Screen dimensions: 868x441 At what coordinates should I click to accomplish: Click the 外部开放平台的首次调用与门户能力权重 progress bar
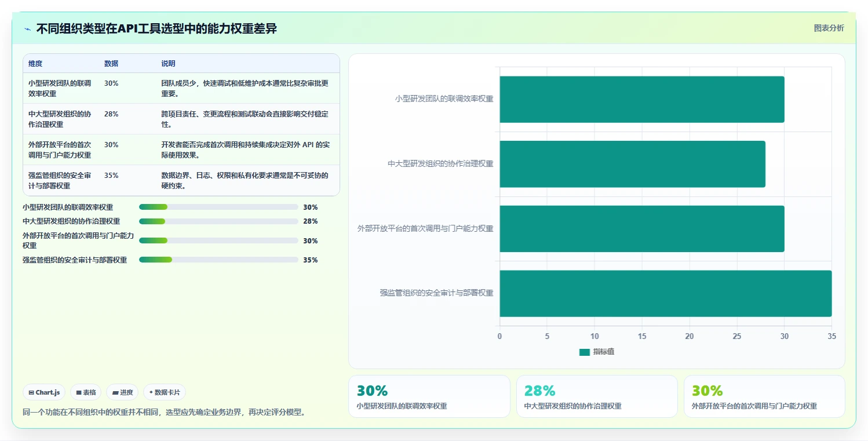coord(218,240)
